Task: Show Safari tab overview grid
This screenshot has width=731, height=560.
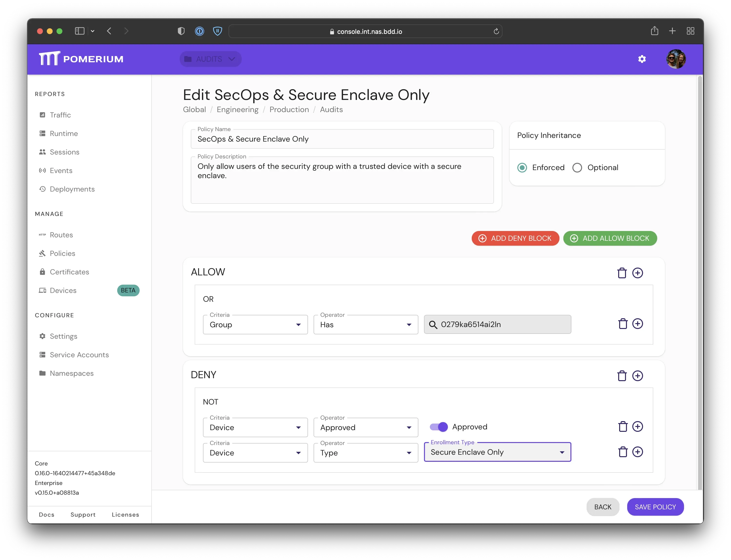Action: (x=690, y=31)
